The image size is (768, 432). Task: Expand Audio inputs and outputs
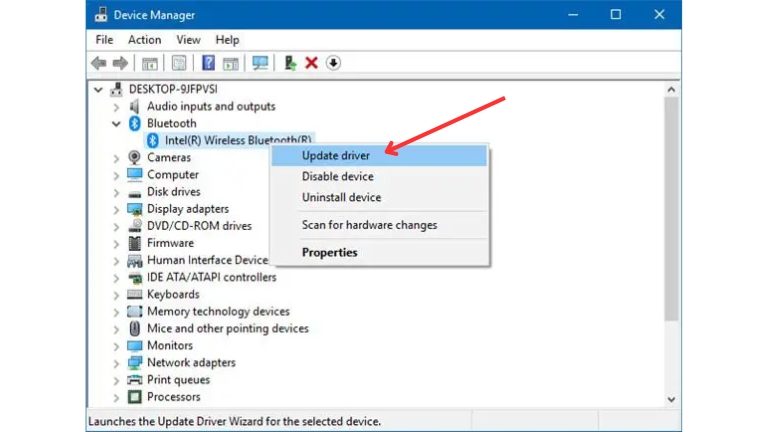(x=116, y=107)
